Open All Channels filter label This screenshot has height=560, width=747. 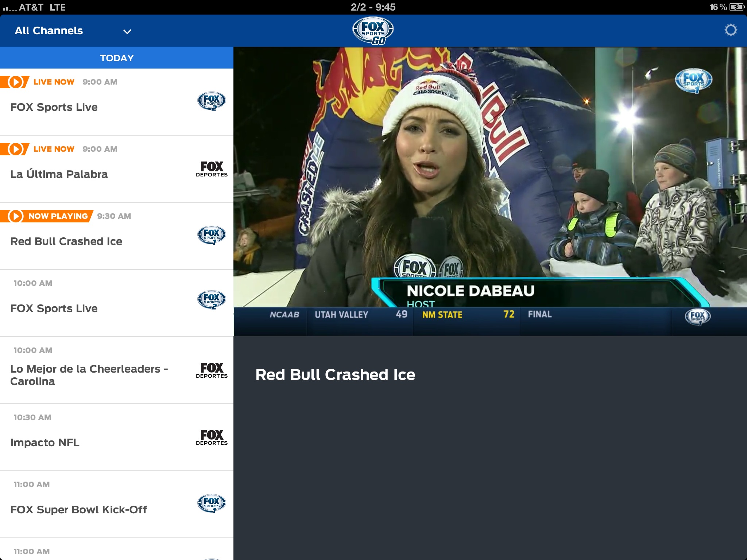click(49, 31)
